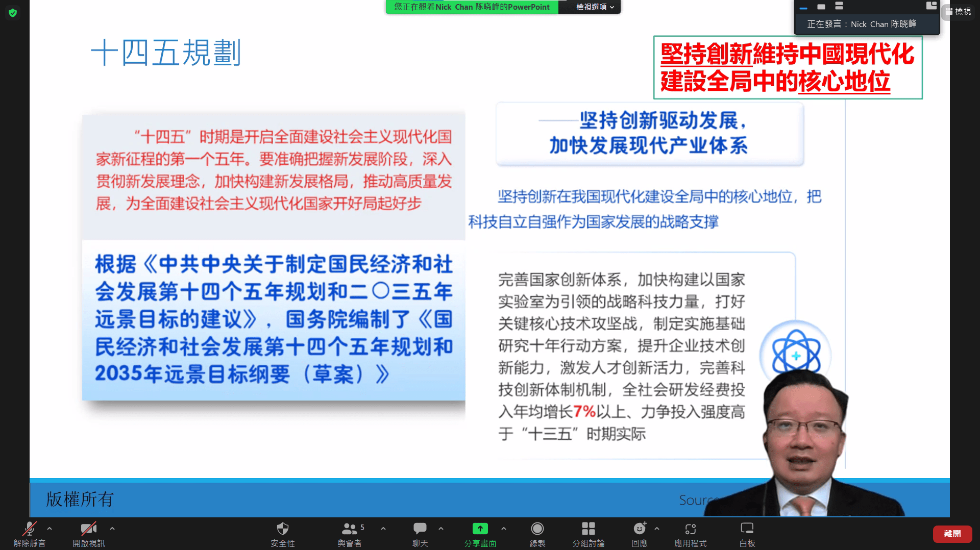
Task: Open Breakout Rooms (分組討論)
Action: [588, 529]
